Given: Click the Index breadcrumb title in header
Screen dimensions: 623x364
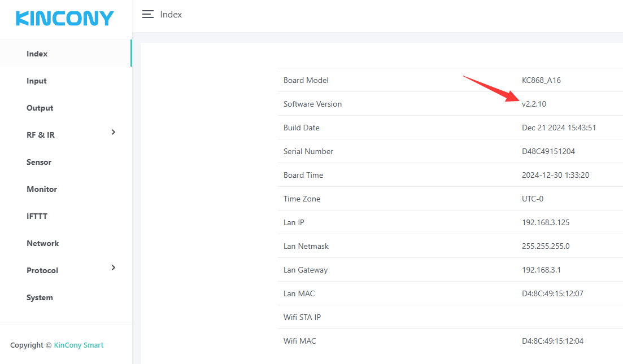Looking at the screenshot, I should (171, 15).
